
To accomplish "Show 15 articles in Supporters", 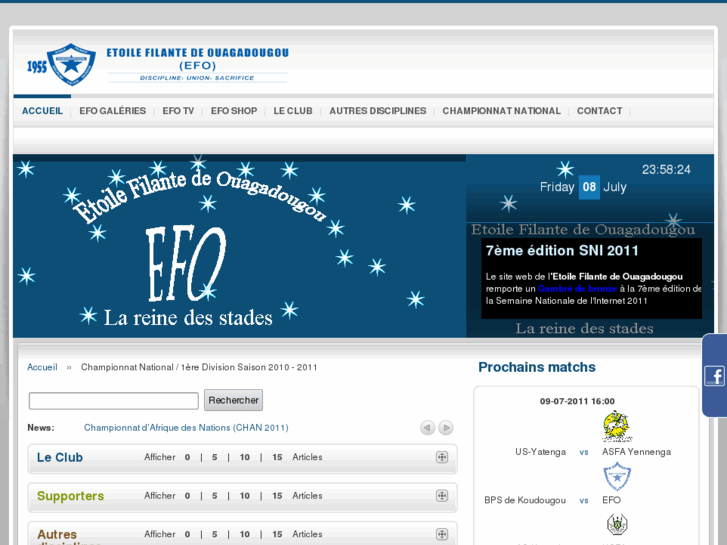I will pos(277,496).
